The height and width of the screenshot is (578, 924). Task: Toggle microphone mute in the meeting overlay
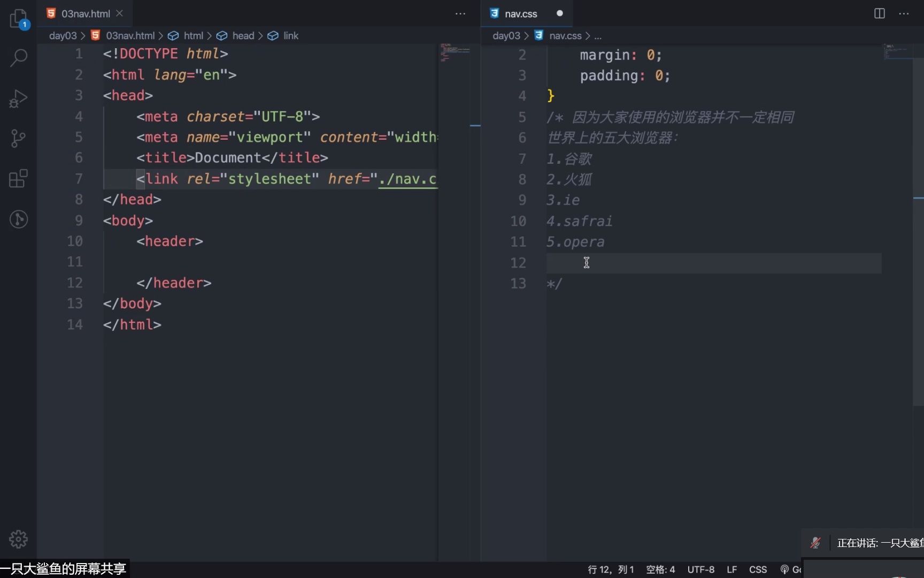coord(815,542)
